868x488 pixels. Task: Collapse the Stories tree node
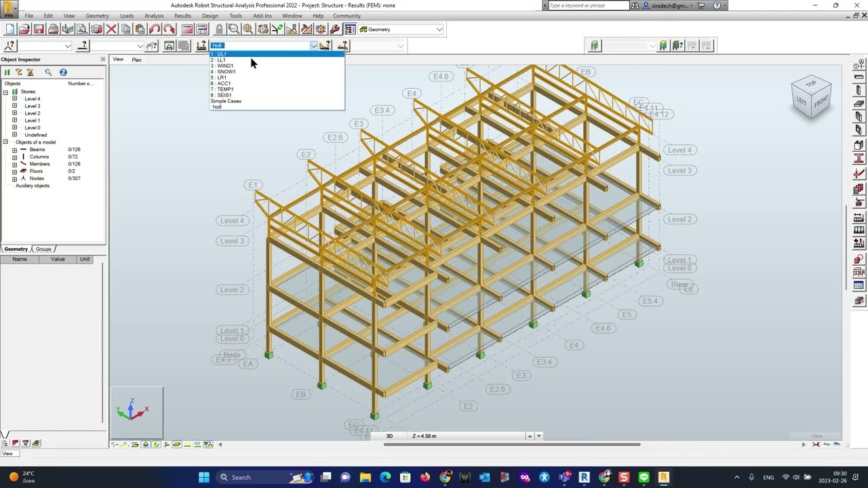[x=5, y=91]
